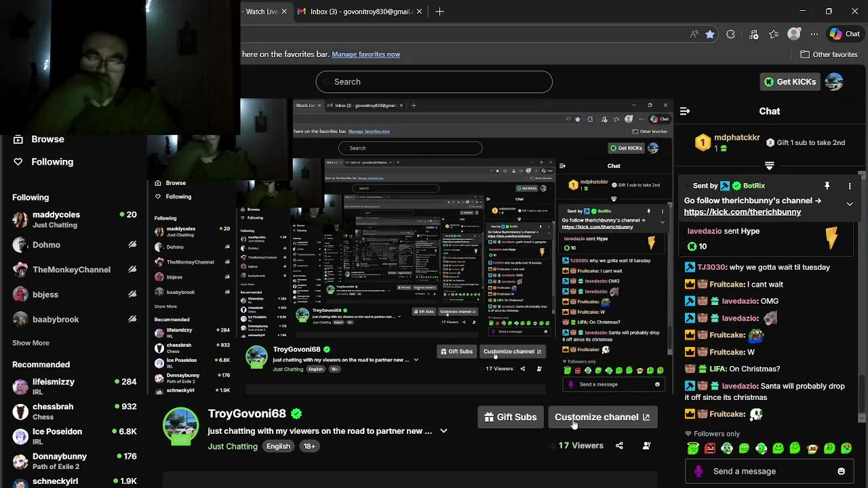Click the purple microphone icon in chat input
The height and width of the screenshot is (488, 868).
point(698,471)
